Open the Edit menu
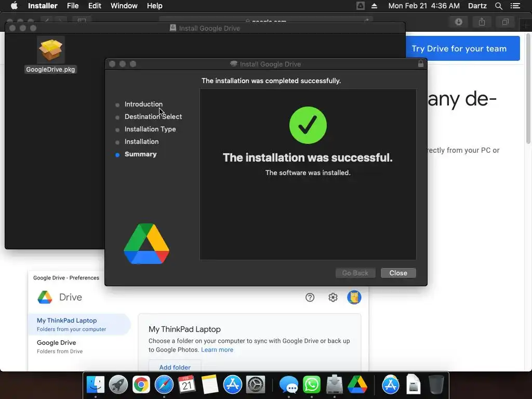Viewport: 532px width, 399px height. point(95,6)
